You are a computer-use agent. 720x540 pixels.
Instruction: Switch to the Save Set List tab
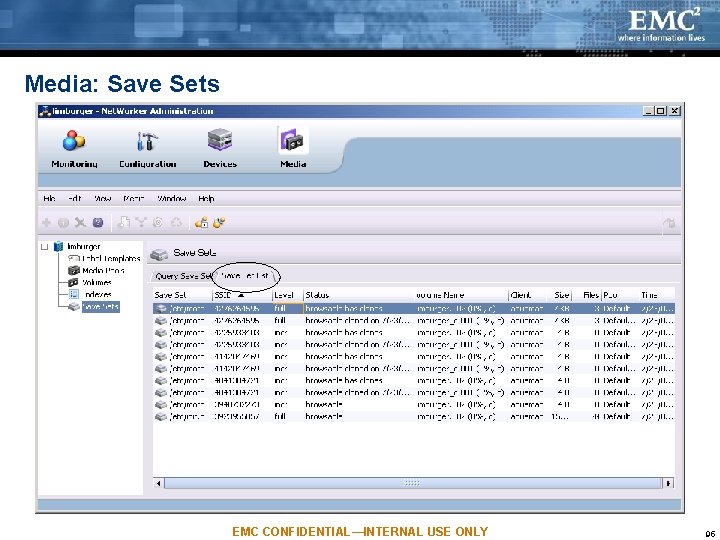pyautogui.click(x=245, y=276)
